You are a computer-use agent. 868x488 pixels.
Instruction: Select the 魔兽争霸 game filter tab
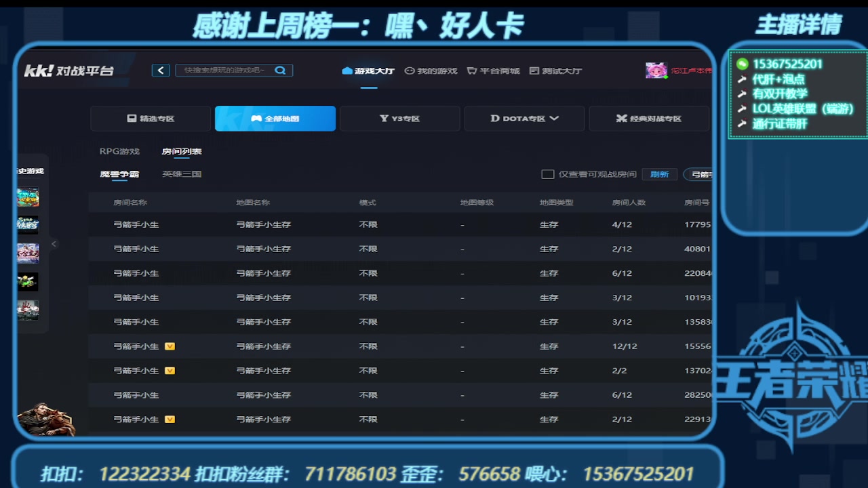click(119, 174)
